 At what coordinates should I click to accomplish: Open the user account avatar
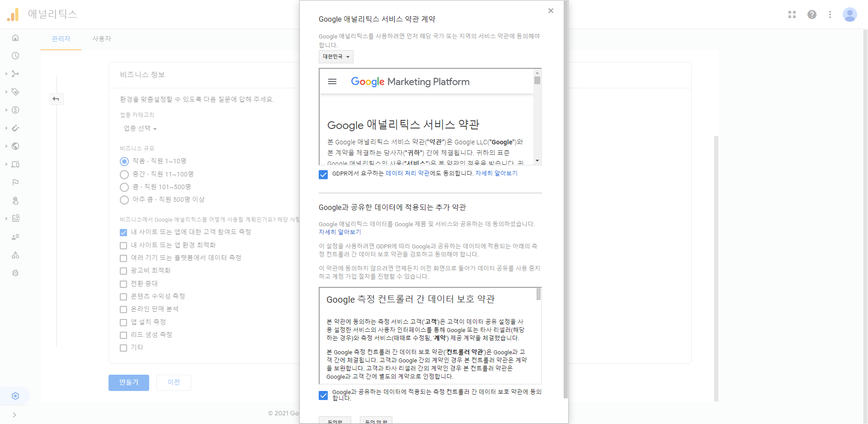850,14
